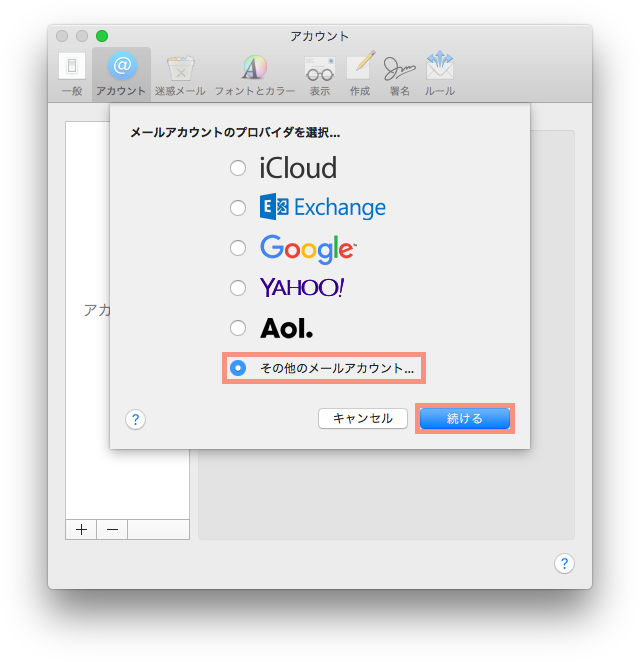
Task: Choose the Yahoo! provider radio button
Action: tap(238, 288)
